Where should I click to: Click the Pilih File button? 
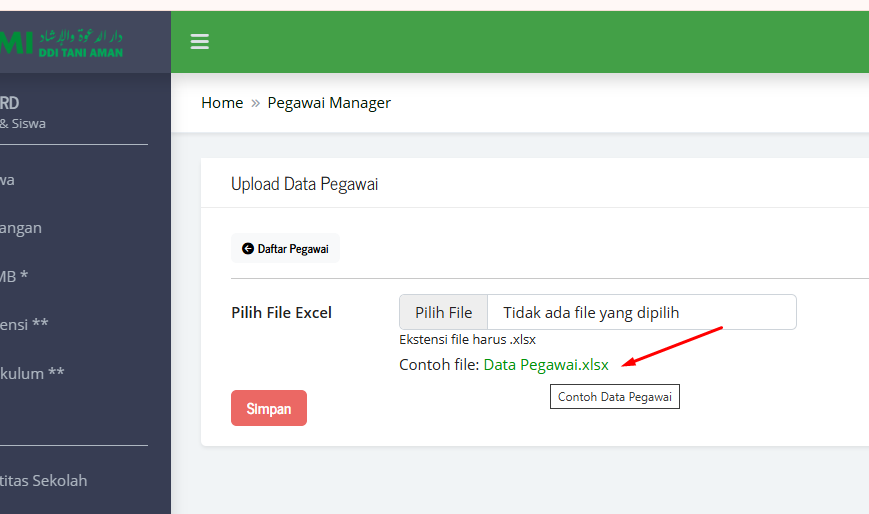pos(443,312)
